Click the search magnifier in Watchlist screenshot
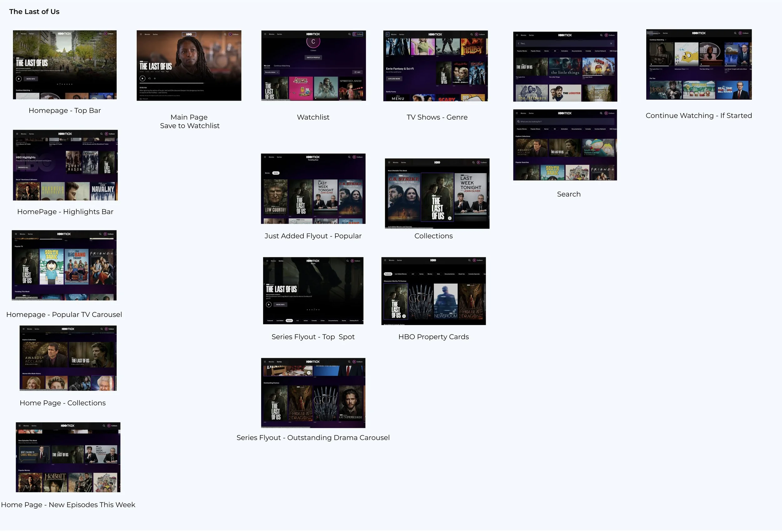Screen dimensions: 782x532 click(349, 34)
